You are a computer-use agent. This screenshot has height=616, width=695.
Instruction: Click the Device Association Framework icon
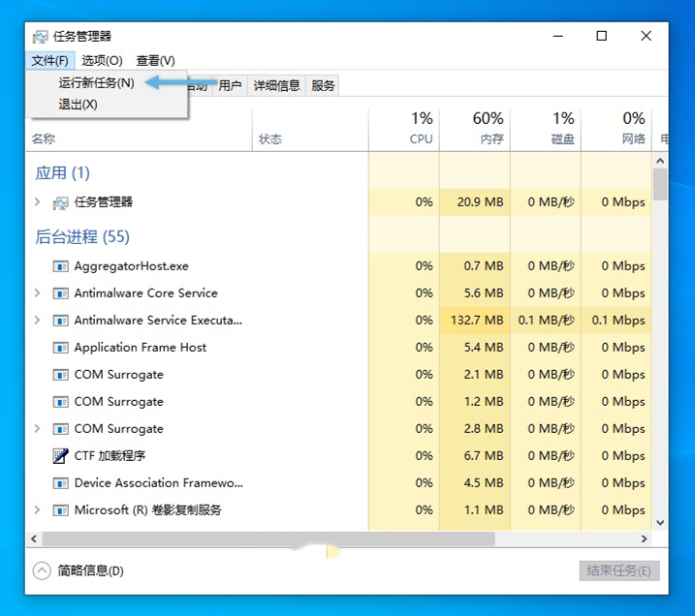pos(60,483)
